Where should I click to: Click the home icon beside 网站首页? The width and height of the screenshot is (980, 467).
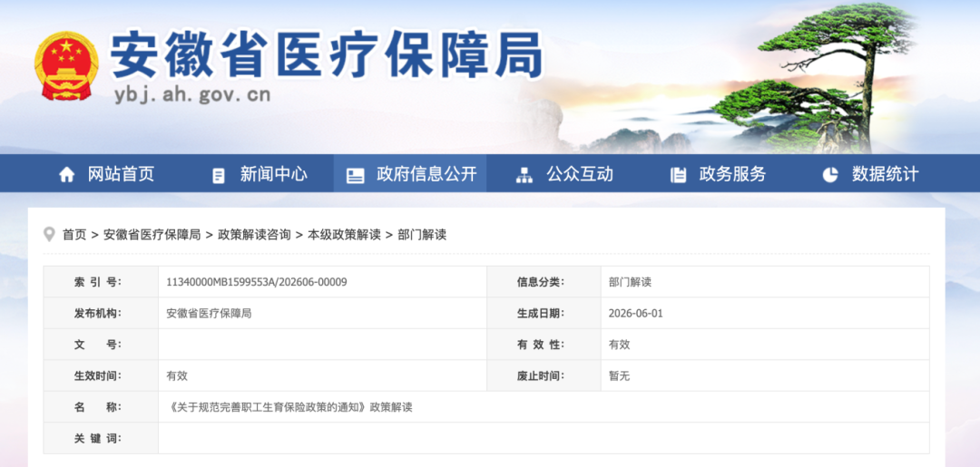click(67, 175)
